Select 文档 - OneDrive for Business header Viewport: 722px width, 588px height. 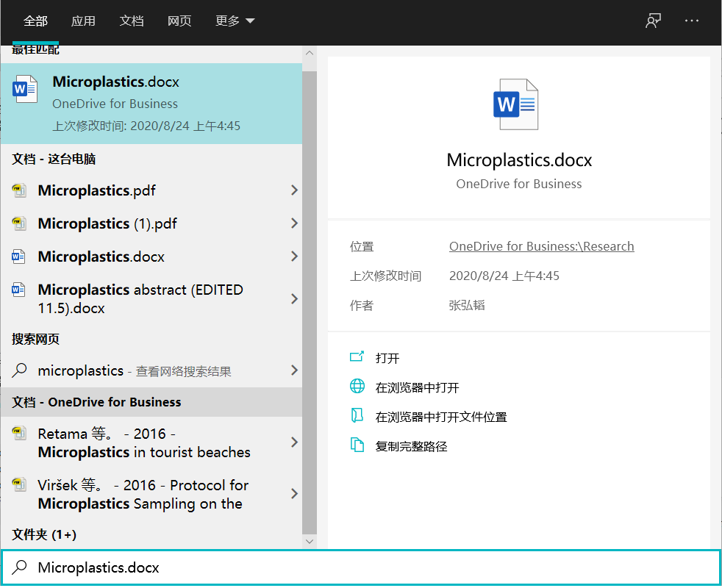click(151, 402)
